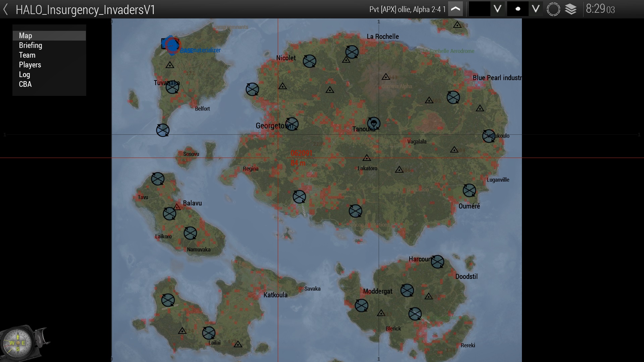Open the Log entry
644x362 pixels.
pyautogui.click(x=24, y=74)
